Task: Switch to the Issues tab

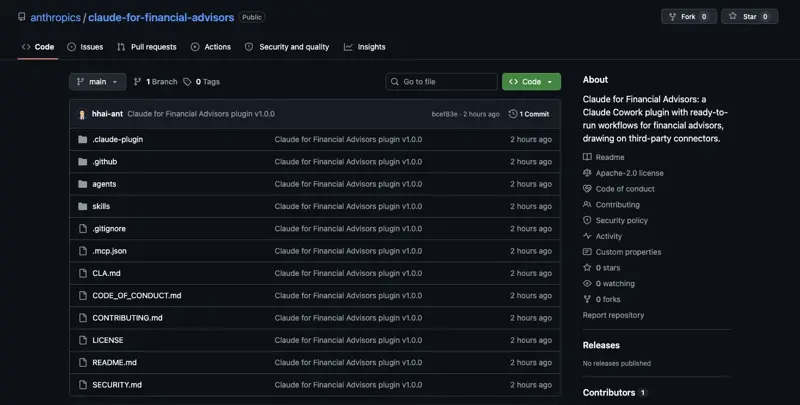Action: pos(85,47)
